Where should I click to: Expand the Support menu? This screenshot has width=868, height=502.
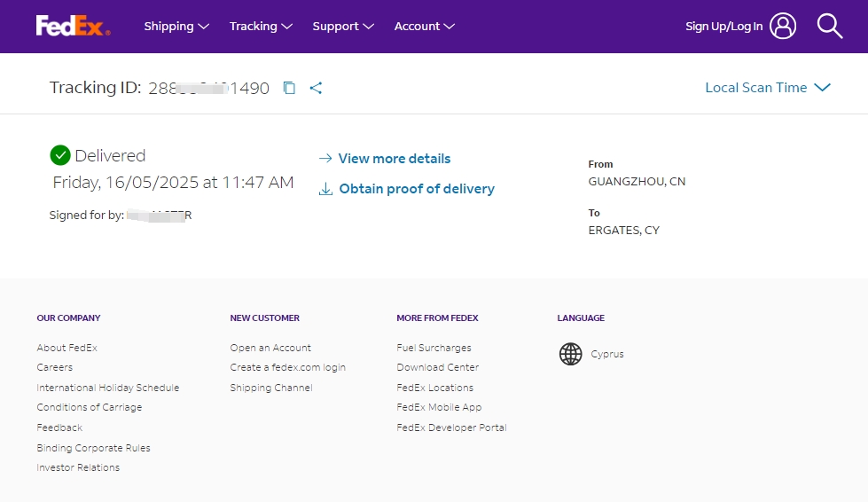[342, 26]
